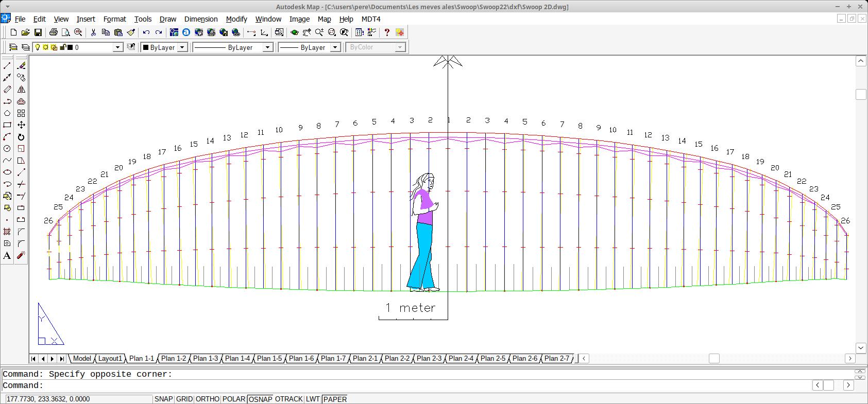Jump to last layout tab arrow
This screenshot has height=404, width=868.
point(62,358)
